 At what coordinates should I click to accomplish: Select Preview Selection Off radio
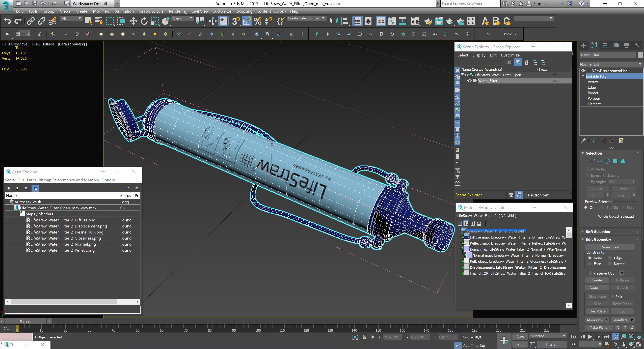coord(585,208)
